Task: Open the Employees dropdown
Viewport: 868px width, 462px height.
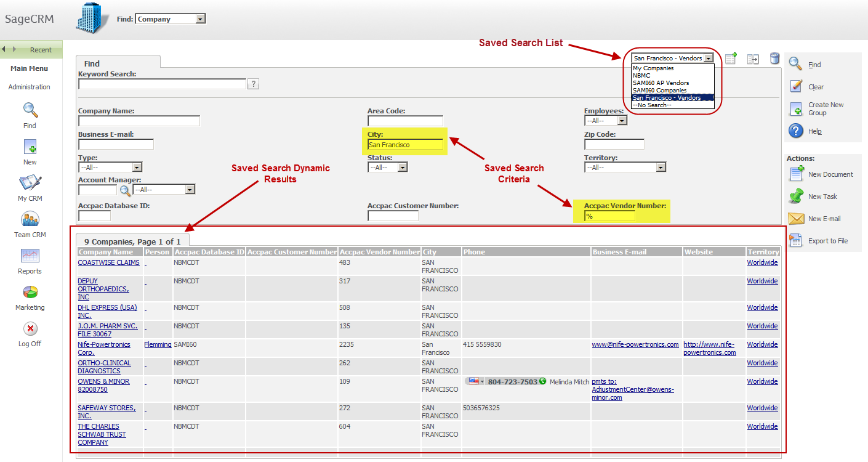Action: pos(606,121)
